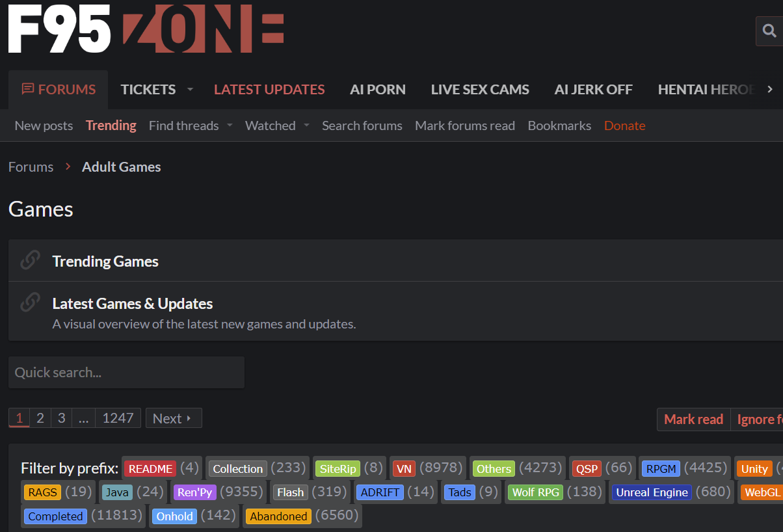Go to page 3
This screenshot has height=532, width=783.
62,418
